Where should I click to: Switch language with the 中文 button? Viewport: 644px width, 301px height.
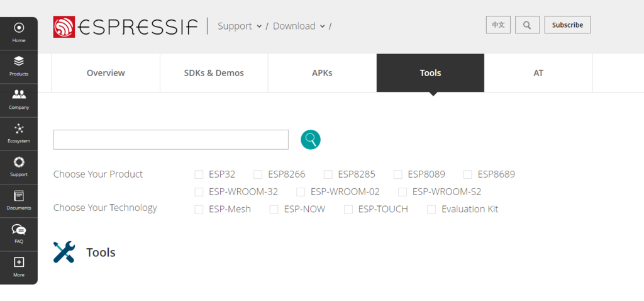point(498,25)
